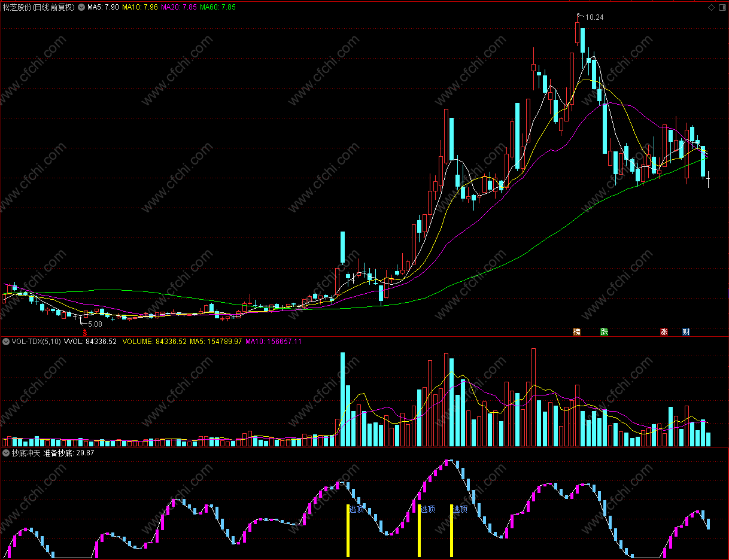Click the second 逃顶 signal label

(427, 509)
